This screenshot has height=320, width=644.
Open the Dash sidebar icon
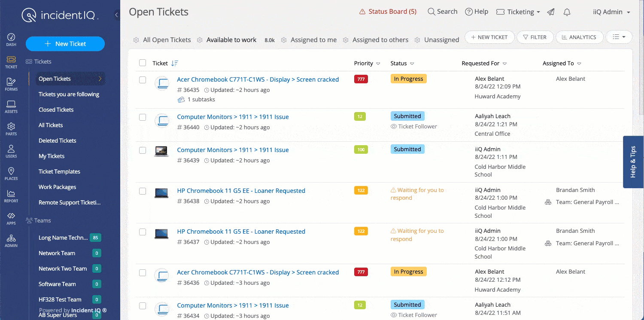[11, 40]
